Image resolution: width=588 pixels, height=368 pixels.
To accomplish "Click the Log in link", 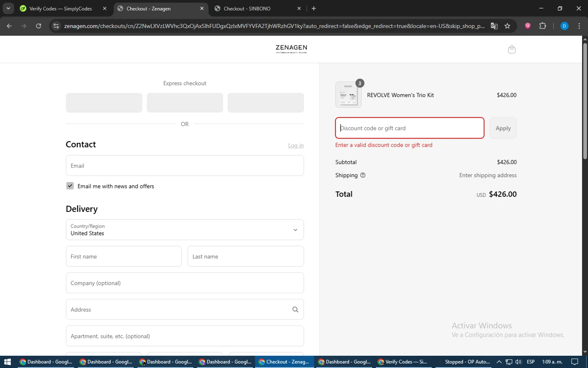I will tap(296, 146).
